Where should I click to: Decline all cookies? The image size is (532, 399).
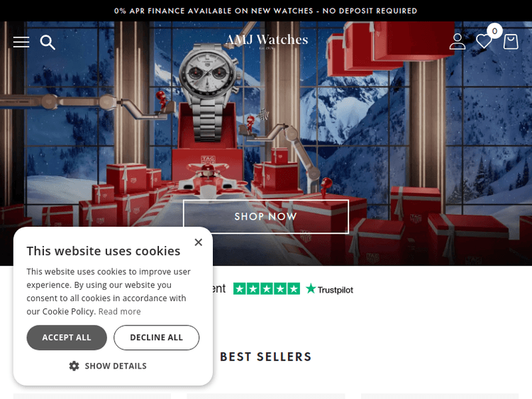(157, 337)
